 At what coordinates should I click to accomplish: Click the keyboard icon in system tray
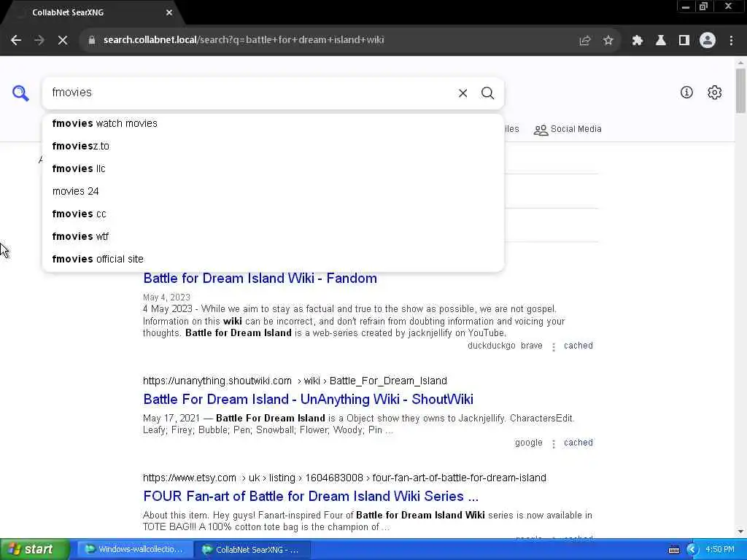(x=673, y=550)
